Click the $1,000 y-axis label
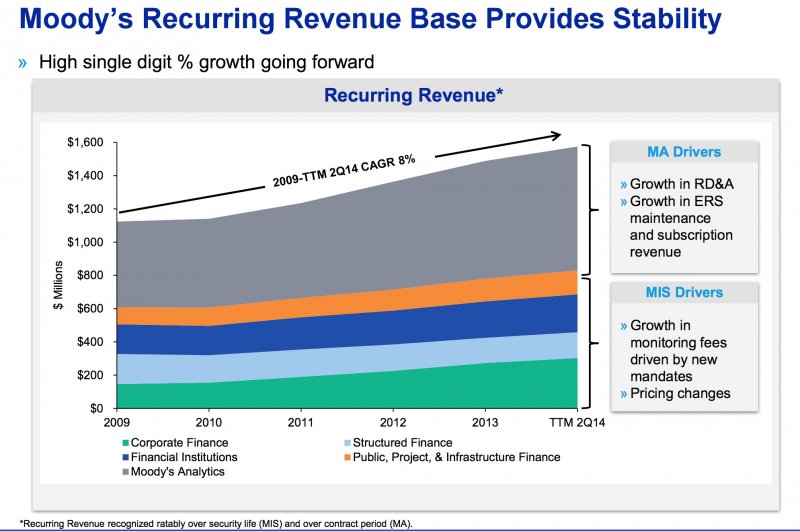 point(85,242)
